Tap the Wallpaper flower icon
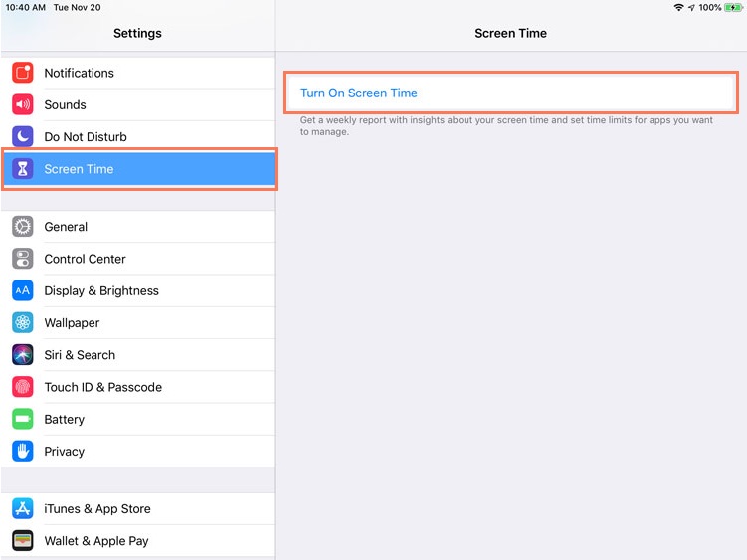This screenshot has width=747, height=560. 23,322
